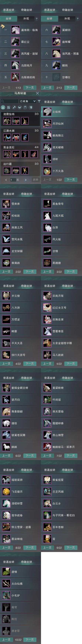Viewport: 82px width, 644px height.
Task: Open the 已收集 dropdown
Action: coord(28,101)
